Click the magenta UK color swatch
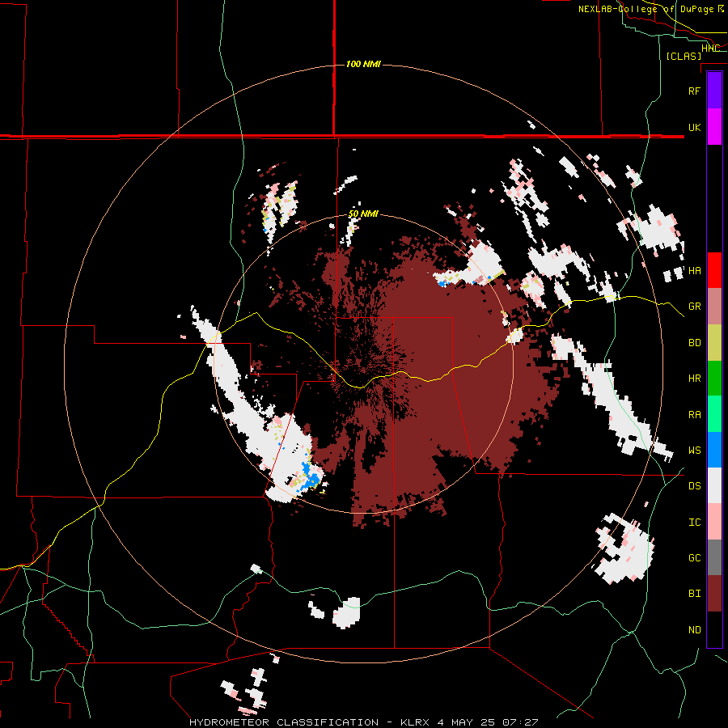 pyautogui.click(x=714, y=127)
